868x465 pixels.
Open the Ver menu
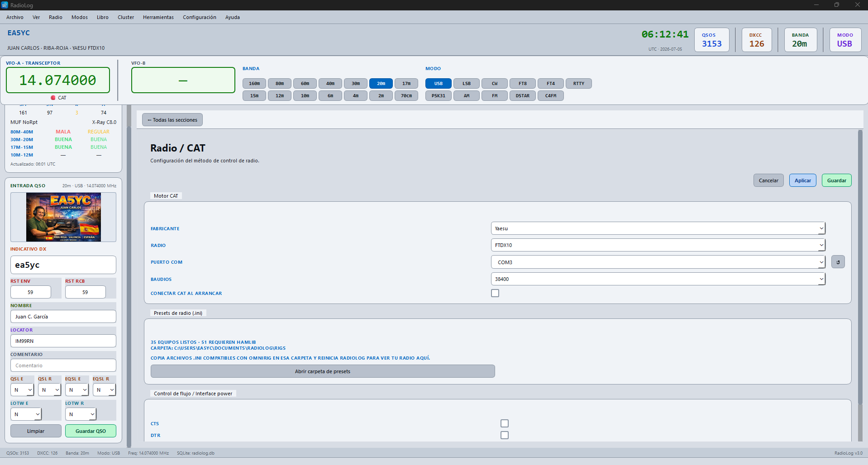pos(36,17)
